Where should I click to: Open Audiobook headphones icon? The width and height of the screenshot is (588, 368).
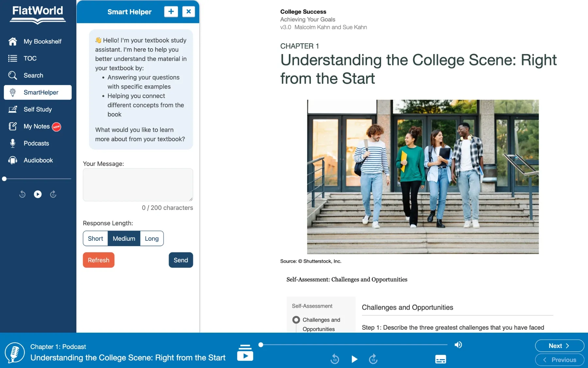pos(13,160)
